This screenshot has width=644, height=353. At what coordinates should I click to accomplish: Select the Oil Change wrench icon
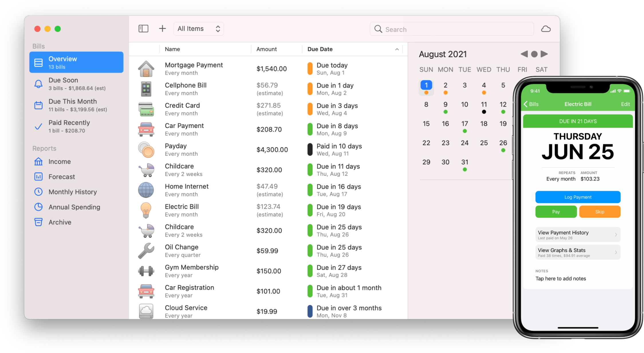pos(146,251)
